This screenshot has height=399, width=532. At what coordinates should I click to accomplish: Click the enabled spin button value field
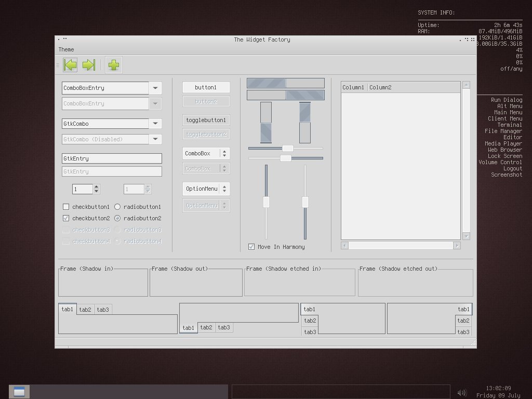click(83, 189)
